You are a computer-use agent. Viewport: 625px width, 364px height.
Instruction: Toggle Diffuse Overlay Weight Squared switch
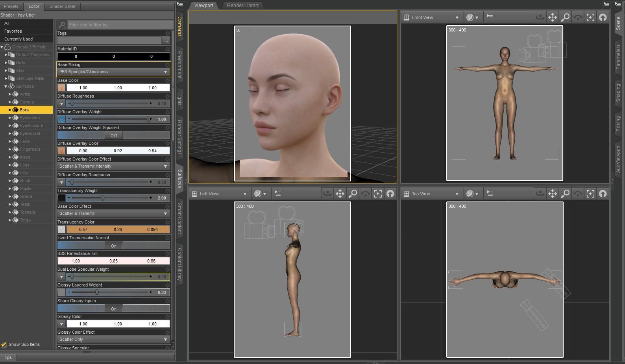(113, 135)
